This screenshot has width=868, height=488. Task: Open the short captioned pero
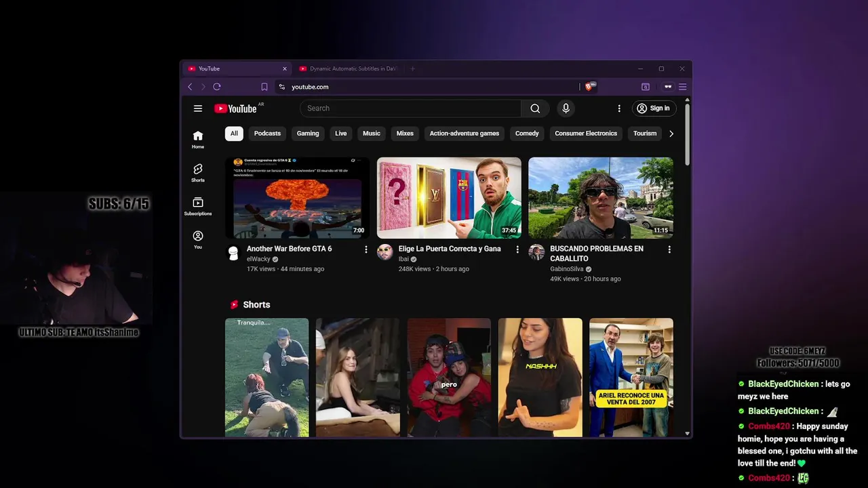pos(449,378)
